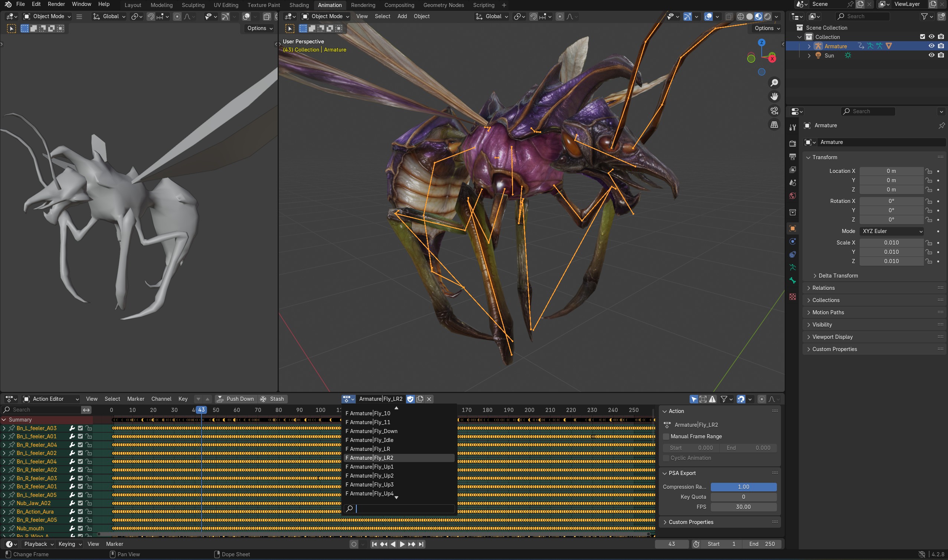The width and height of the screenshot is (948, 560).
Task: Click the pan hand viewport icon
Action: click(x=774, y=96)
